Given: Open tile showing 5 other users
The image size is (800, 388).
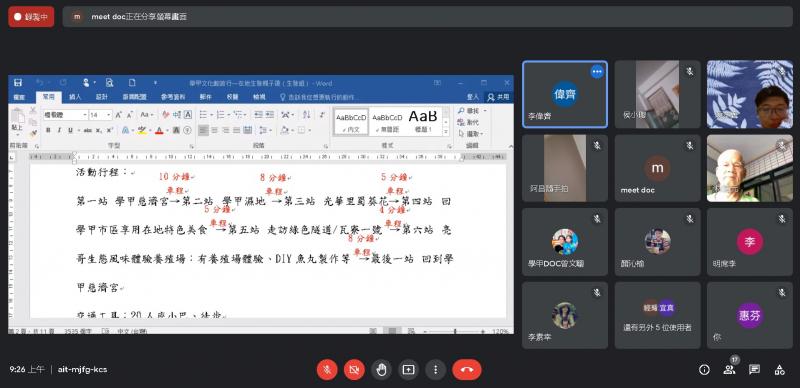Looking at the screenshot, I should click(658, 315).
